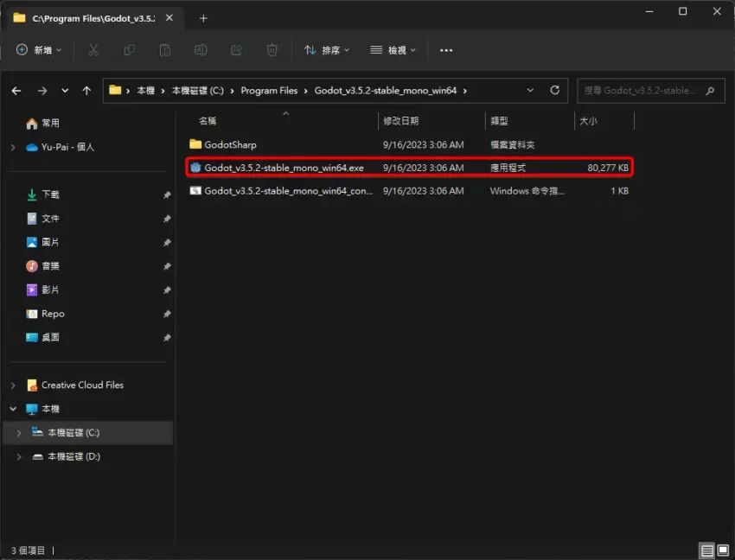Expand 本機磁碟 (C:) tree node
Image resolution: width=735 pixels, height=560 pixels.
[x=19, y=433]
